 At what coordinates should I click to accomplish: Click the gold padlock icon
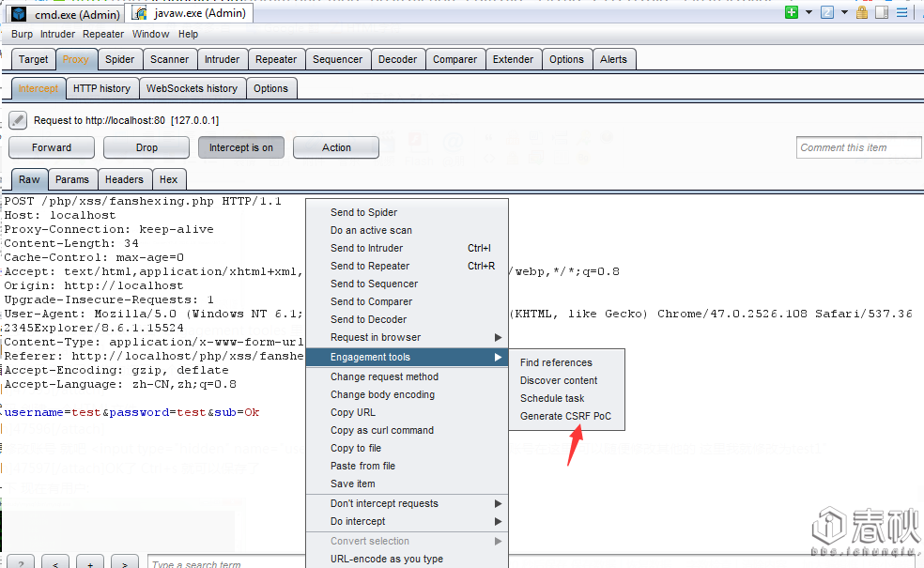coord(861,12)
